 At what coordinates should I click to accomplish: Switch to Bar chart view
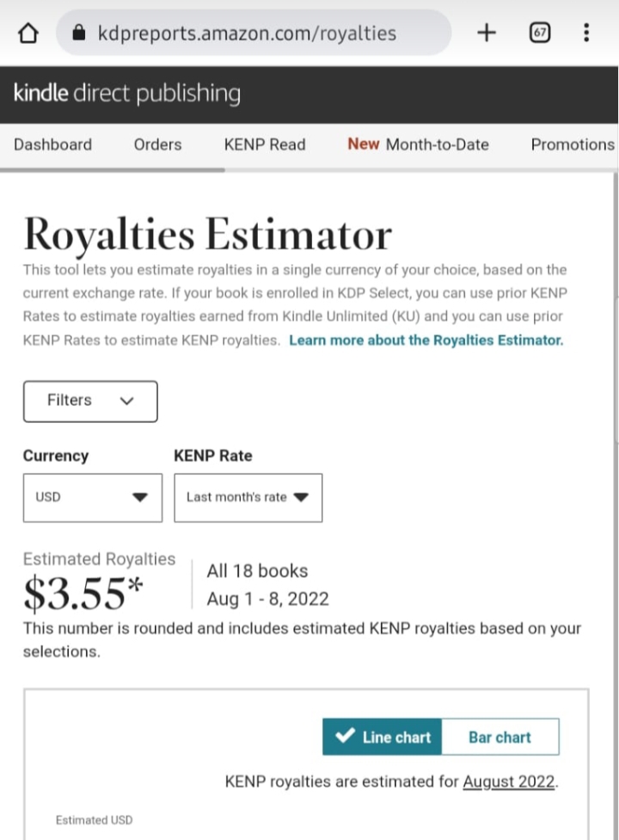(500, 737)
